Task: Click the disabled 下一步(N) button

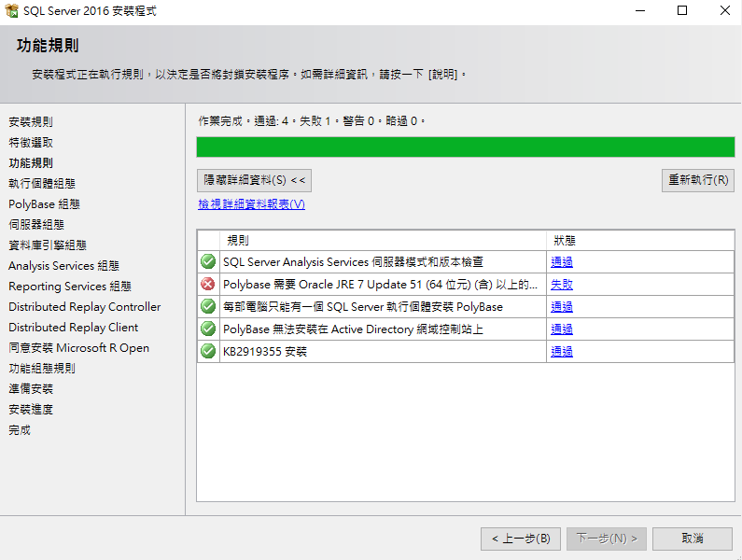Action: [x=607, y=539]
